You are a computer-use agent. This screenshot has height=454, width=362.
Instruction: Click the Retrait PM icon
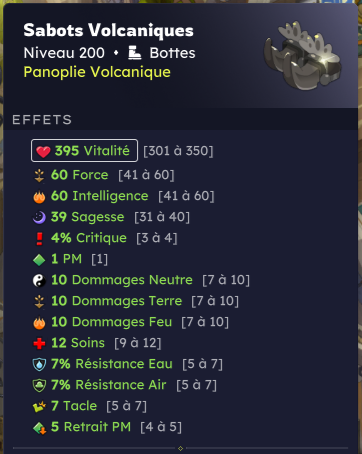pyautogui.click(x=39, y=428)
